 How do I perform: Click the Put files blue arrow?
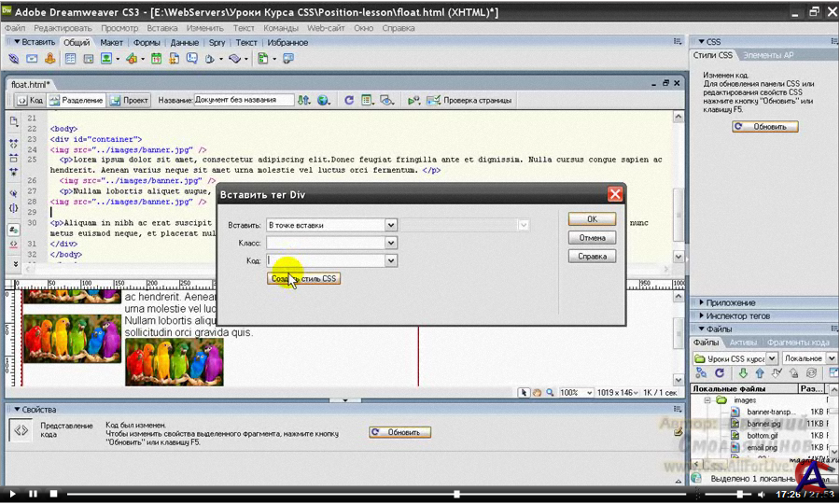(x=758, y=374)
